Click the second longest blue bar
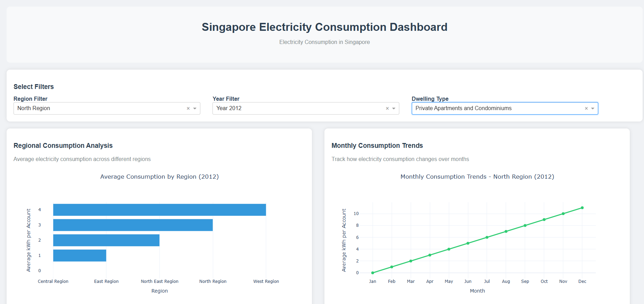644x304 pixels. pyautogui.click(x=133, y=225)
